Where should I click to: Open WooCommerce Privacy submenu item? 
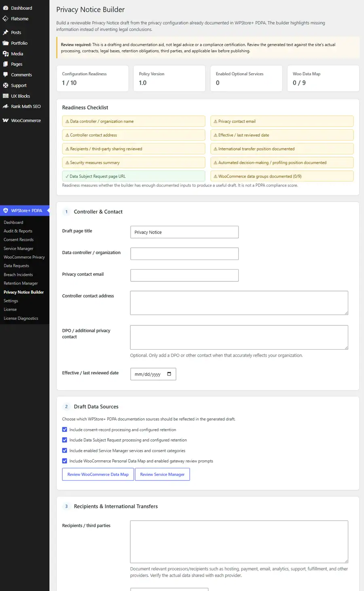(x=24, y=257)
